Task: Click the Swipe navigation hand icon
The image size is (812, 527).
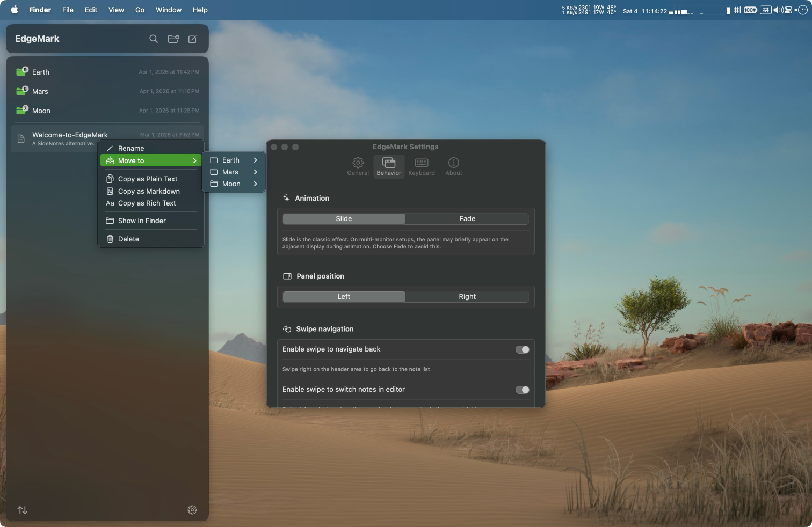Action: (287, 329)
